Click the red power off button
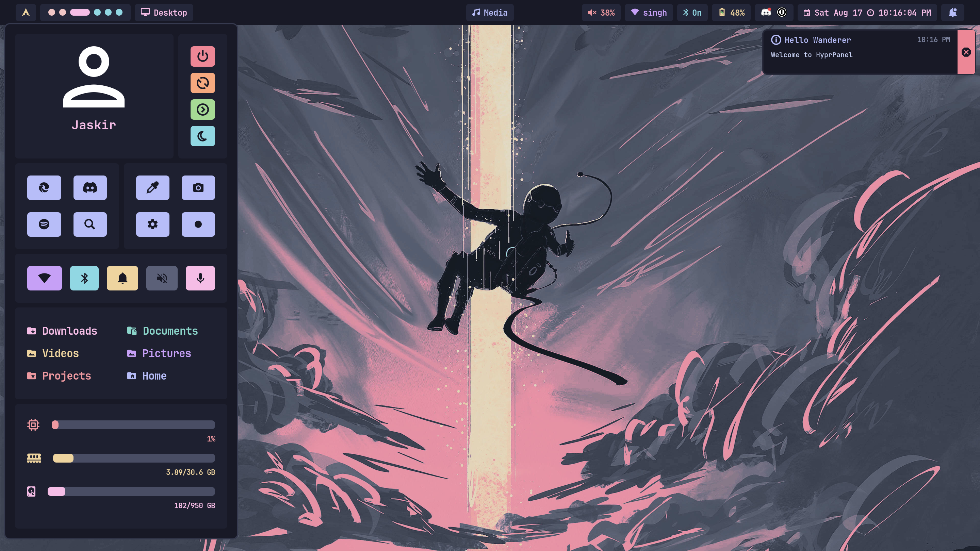 coord(202,56)
